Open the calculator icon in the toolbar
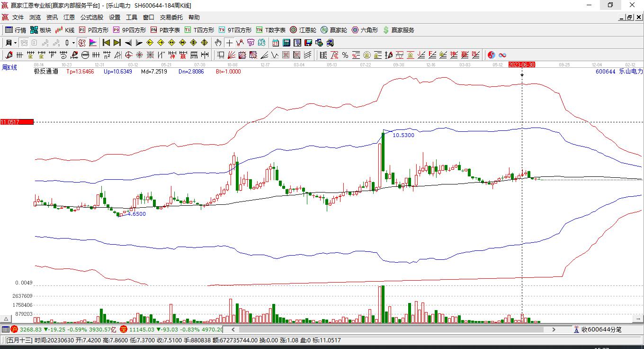644x349 pixels. [286, 43]
